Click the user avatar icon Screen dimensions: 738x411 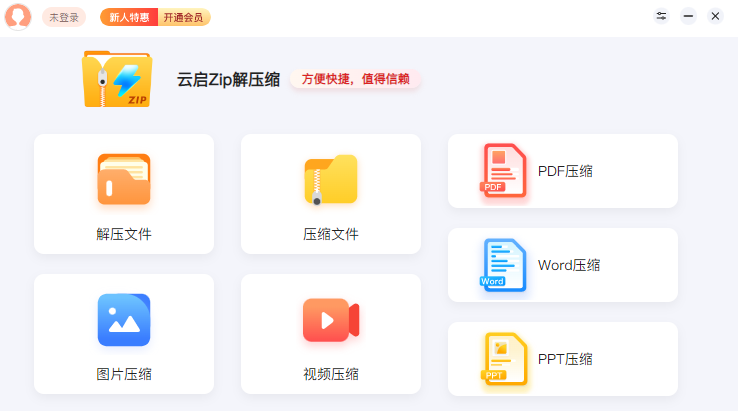(x=18, y=17)
